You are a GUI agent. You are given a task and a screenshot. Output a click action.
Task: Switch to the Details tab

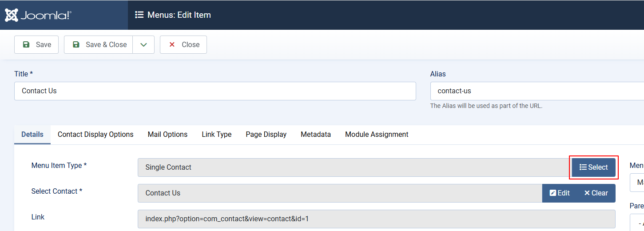32,134
